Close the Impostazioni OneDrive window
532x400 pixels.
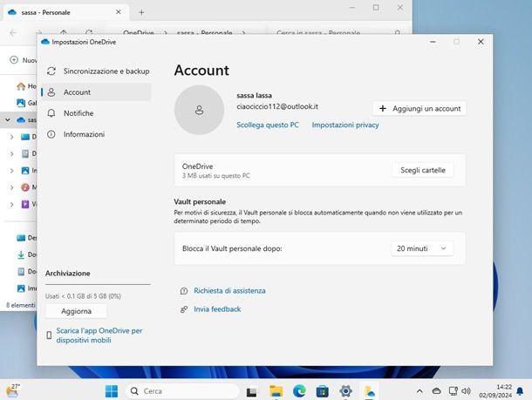pyautogui.click(x=481, y=42)
